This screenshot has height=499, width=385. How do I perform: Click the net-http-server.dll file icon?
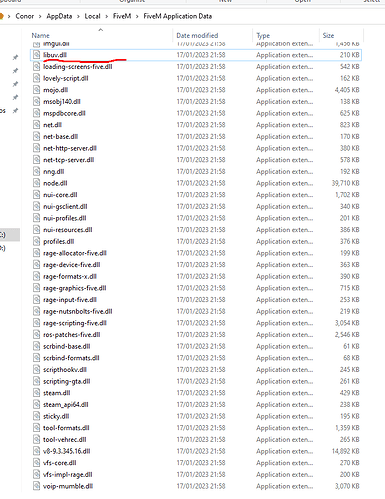point(37,148)
